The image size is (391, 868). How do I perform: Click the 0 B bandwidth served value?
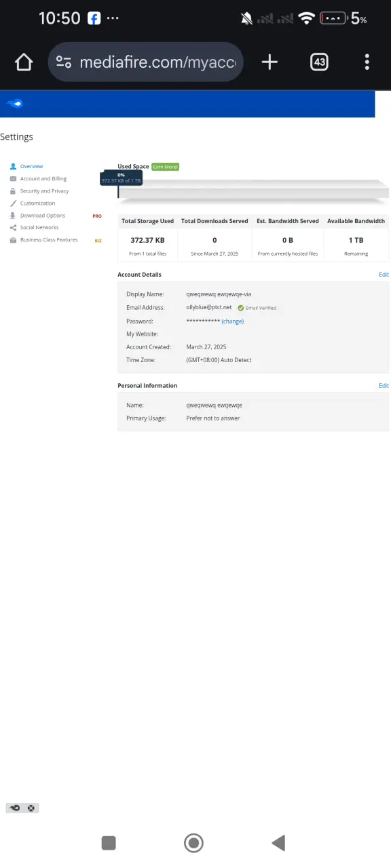288,240
